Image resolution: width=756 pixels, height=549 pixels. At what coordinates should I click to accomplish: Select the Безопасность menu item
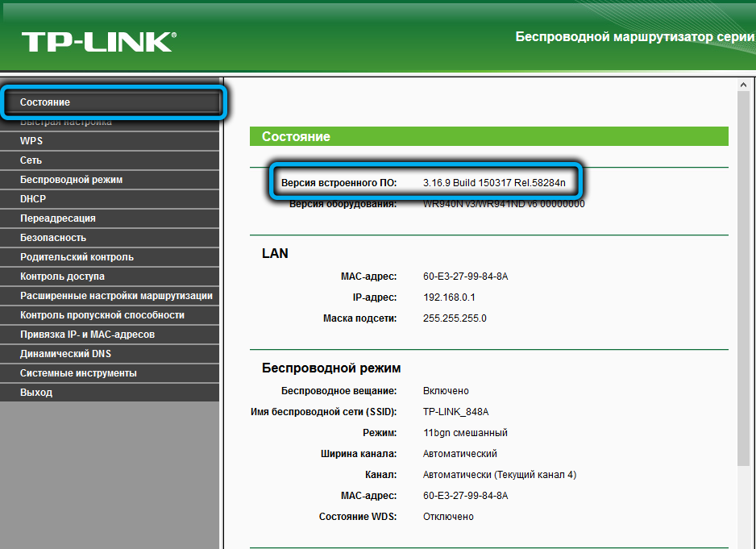53,238
